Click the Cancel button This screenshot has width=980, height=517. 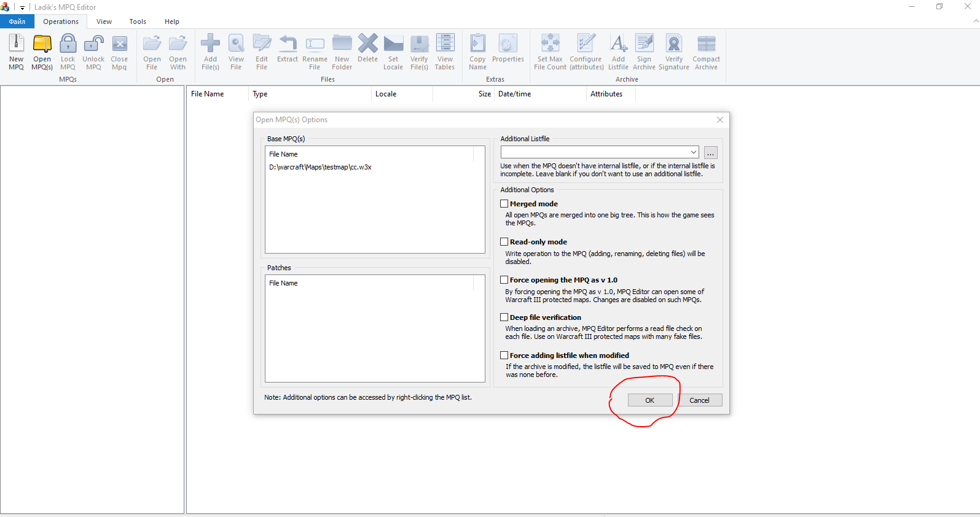click(700, 400)
